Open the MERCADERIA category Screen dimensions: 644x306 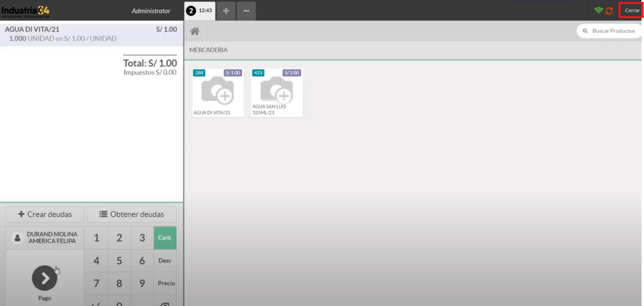209,50
